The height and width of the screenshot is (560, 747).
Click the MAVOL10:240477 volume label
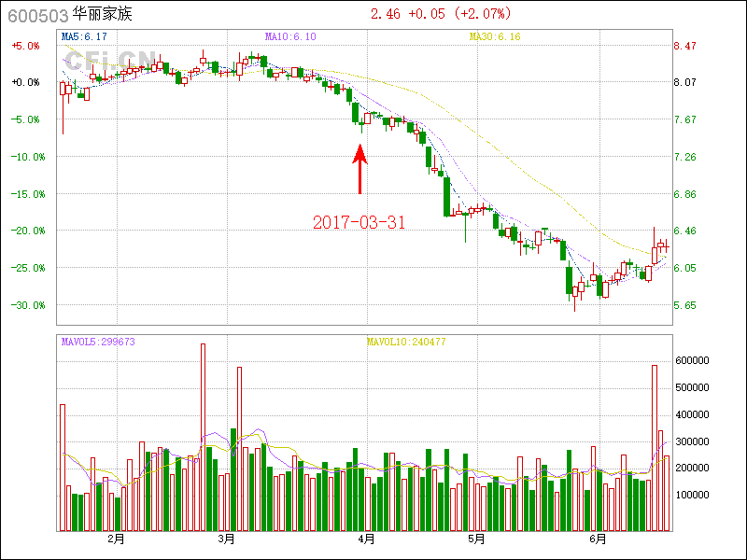406,342
